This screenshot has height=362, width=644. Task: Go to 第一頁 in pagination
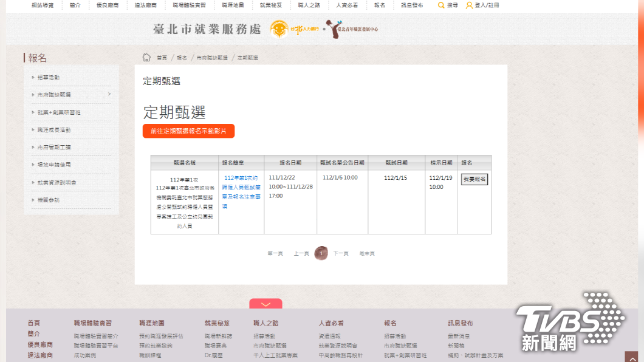(275, 254)
